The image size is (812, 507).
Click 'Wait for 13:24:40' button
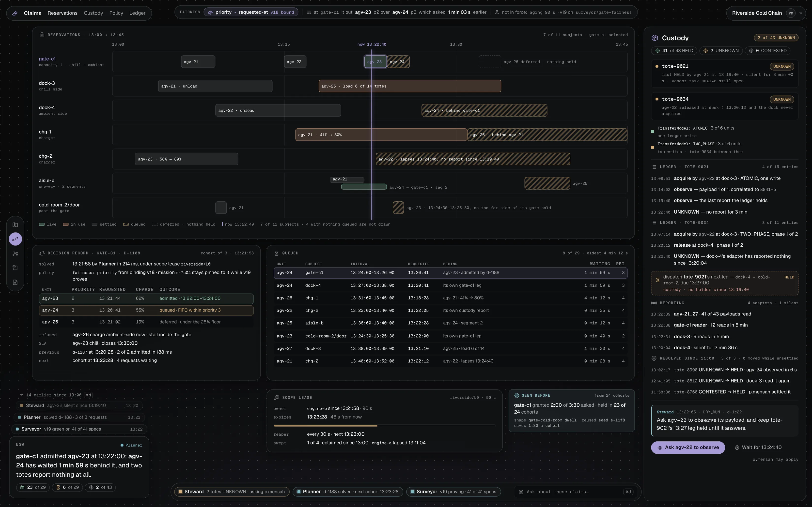tap(758, 447)
